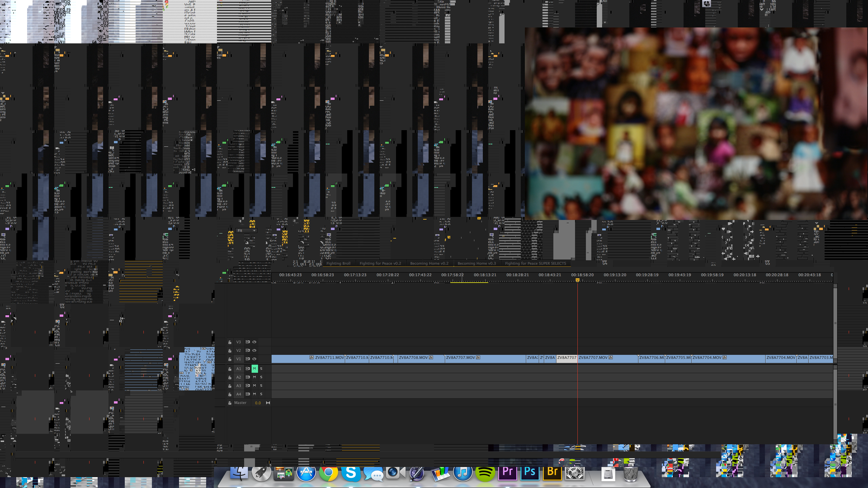The height and width of the screenshot is (488, 868).
Task: Click Master volume value 0.0
Action: coord(258,403)
